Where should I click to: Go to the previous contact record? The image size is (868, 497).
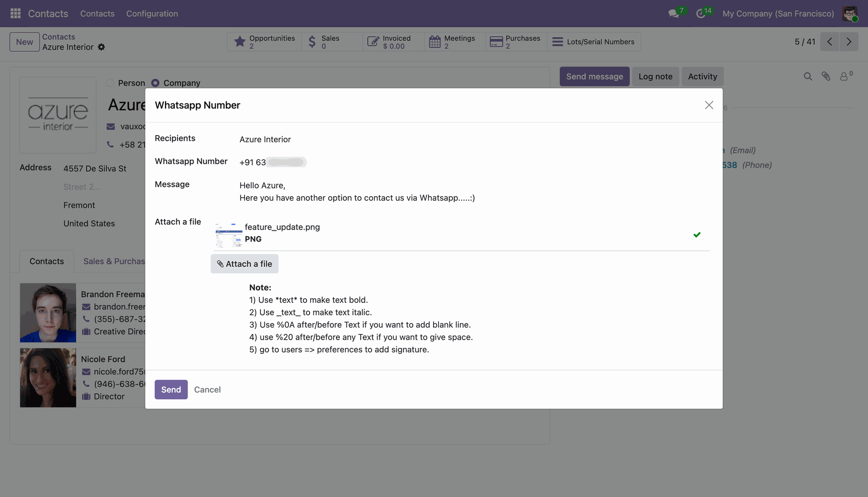click(830, 42)
